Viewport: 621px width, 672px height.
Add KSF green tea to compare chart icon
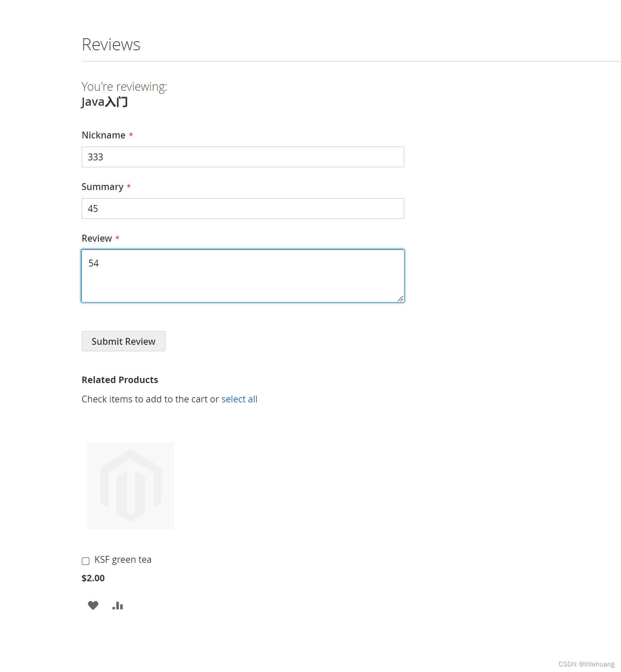click(x=117, y=605)
